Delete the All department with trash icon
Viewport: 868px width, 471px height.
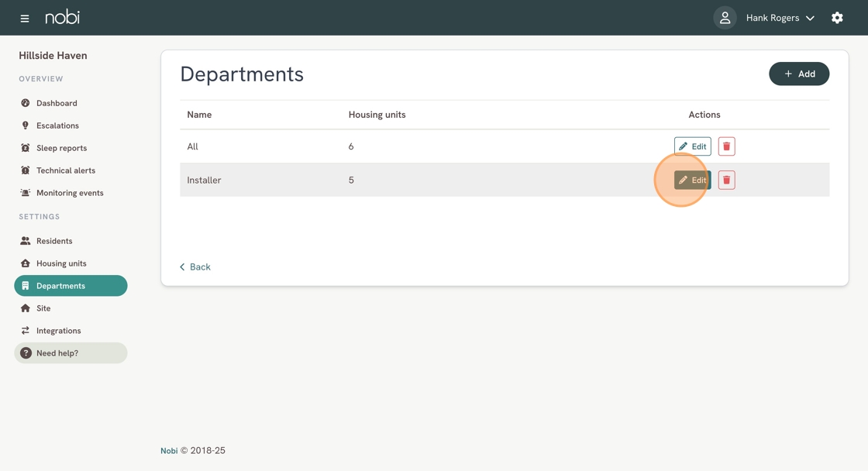click(x=726, y=146)
